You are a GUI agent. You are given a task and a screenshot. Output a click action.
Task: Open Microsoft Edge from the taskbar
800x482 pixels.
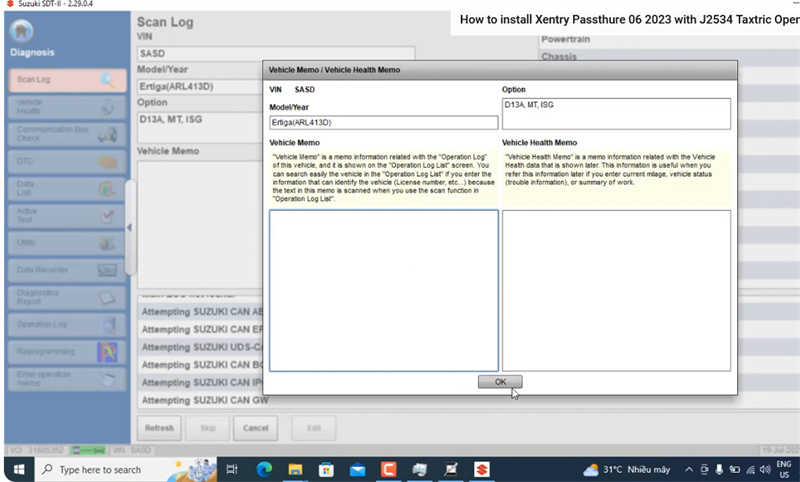tap(264, 469)
